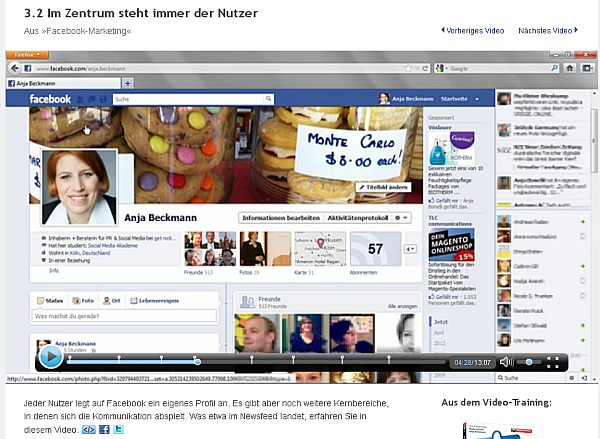
Task: Share video via the Twitter icon
Action: coord(119,430)
